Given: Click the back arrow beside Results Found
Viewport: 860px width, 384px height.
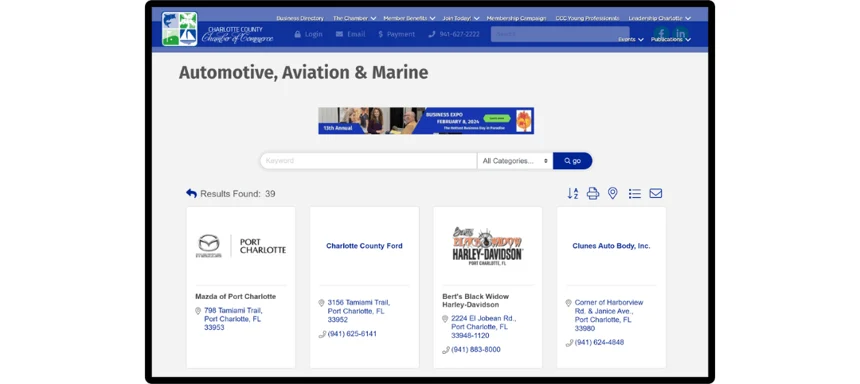Looking at the screenshot, I should 191,193.
